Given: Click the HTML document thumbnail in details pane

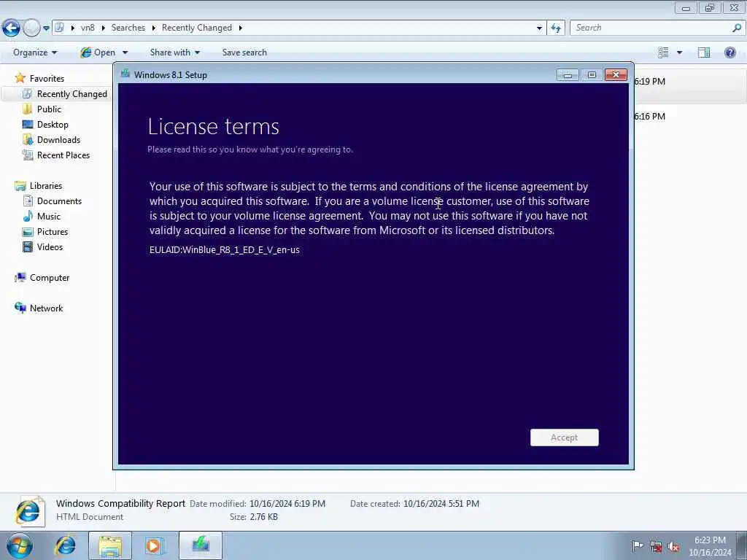Looking at the screenshot, I should (x=29, y=511).
